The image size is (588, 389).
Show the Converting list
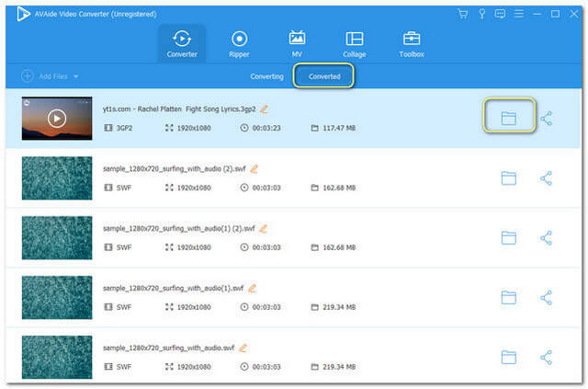point(266,76)
